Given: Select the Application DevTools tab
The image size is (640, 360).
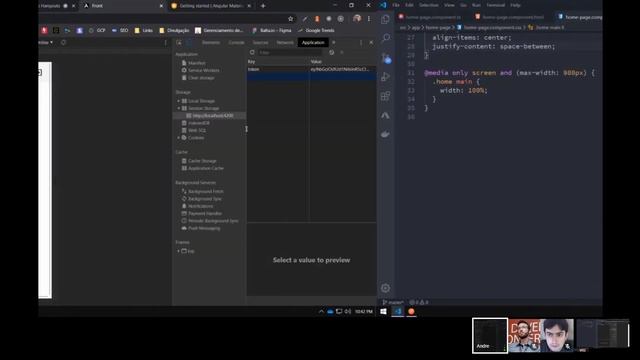Looking at the screenshot, I should tap(313, 42).
